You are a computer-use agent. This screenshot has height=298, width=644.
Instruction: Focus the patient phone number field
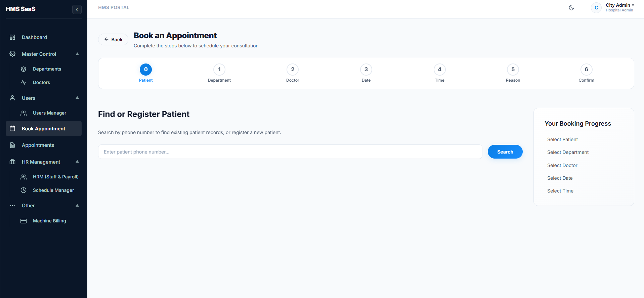[290, 152]
